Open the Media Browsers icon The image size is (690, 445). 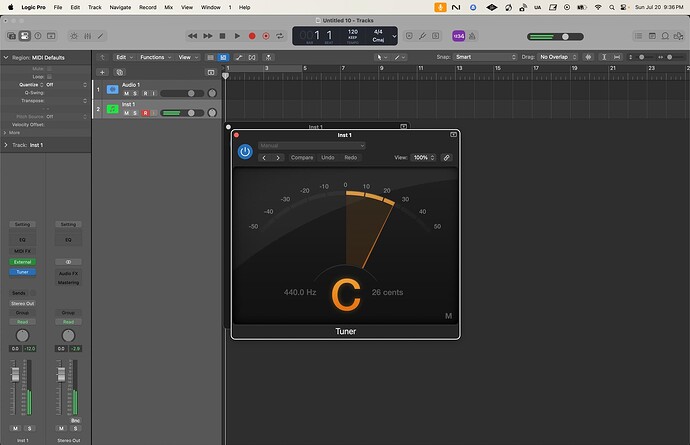click(x=679, y=36)
